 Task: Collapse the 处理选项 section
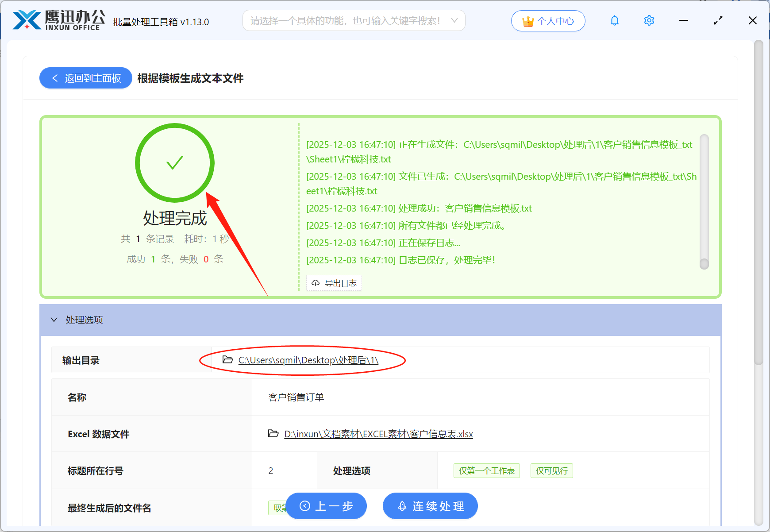coord(54,320)
